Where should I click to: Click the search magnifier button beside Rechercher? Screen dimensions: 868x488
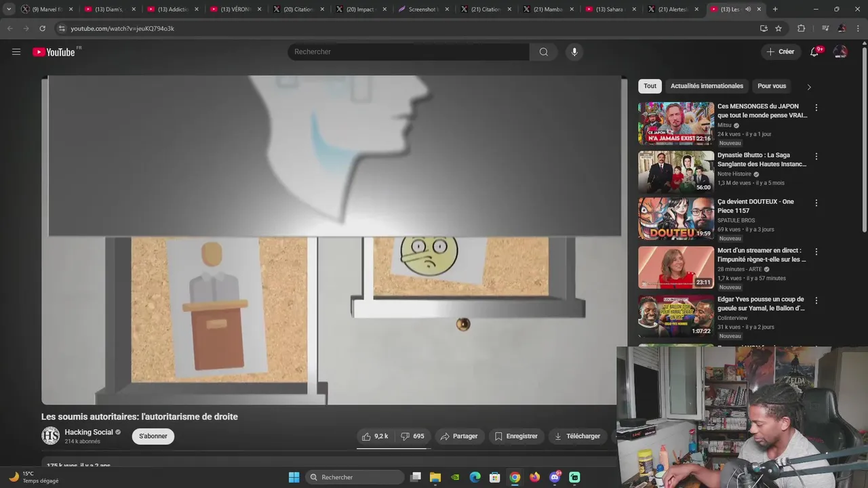coord(543,52)
